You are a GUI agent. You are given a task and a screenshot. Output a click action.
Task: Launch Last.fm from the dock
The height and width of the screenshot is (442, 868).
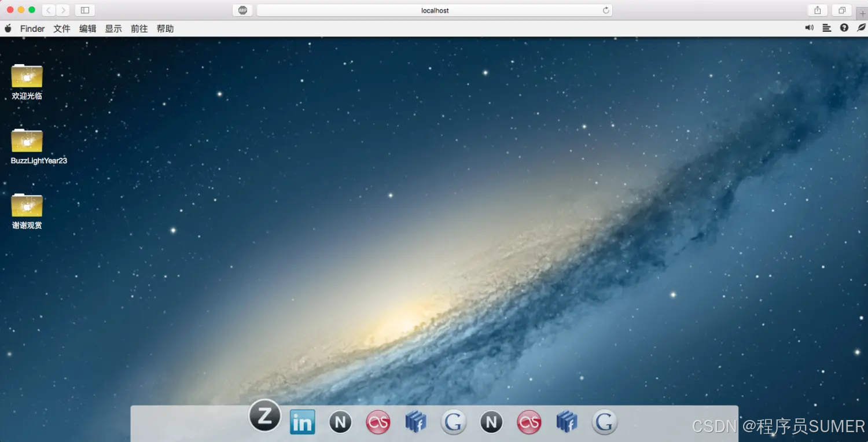[x=377, y=422]
